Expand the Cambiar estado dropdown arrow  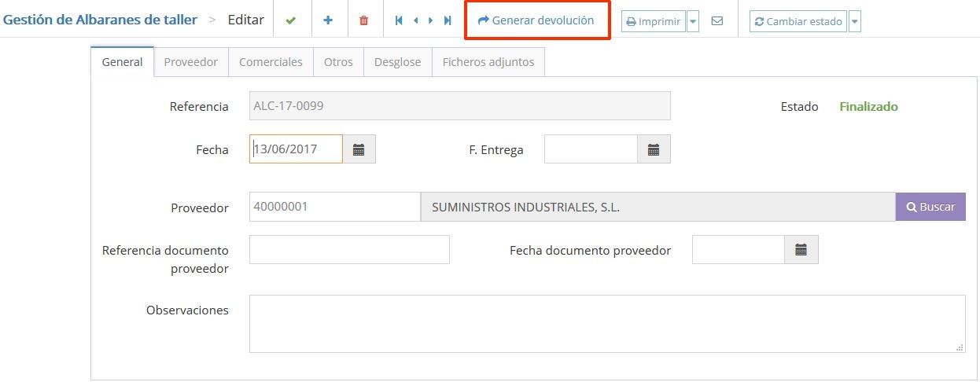click(x=855, y=21)
